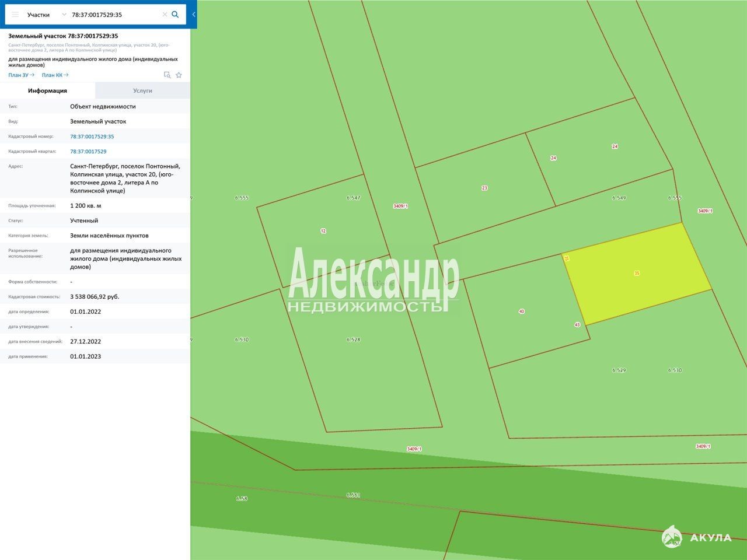Click parcel 12 on the map
This screenshot has height=560, width=747.
pos(323,231)
